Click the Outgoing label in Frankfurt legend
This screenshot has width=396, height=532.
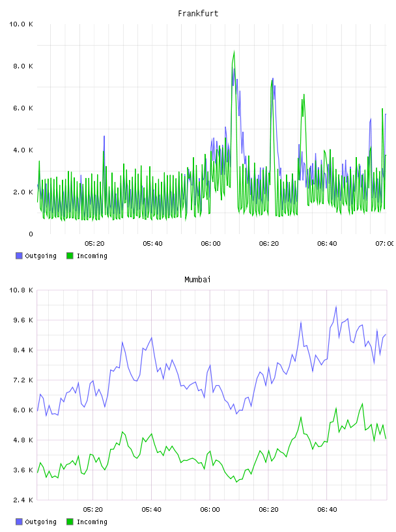click(x=40, y=256)
